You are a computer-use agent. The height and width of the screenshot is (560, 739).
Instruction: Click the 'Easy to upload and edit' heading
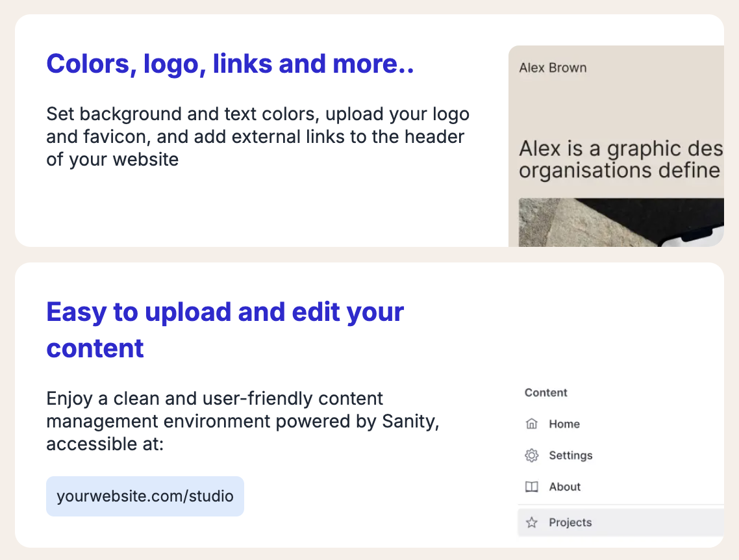(x=225, y=312)
